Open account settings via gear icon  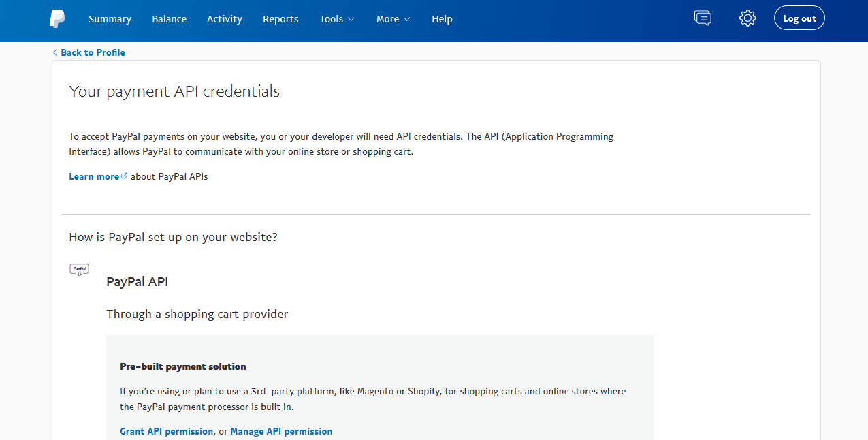[x=748, y=18]
